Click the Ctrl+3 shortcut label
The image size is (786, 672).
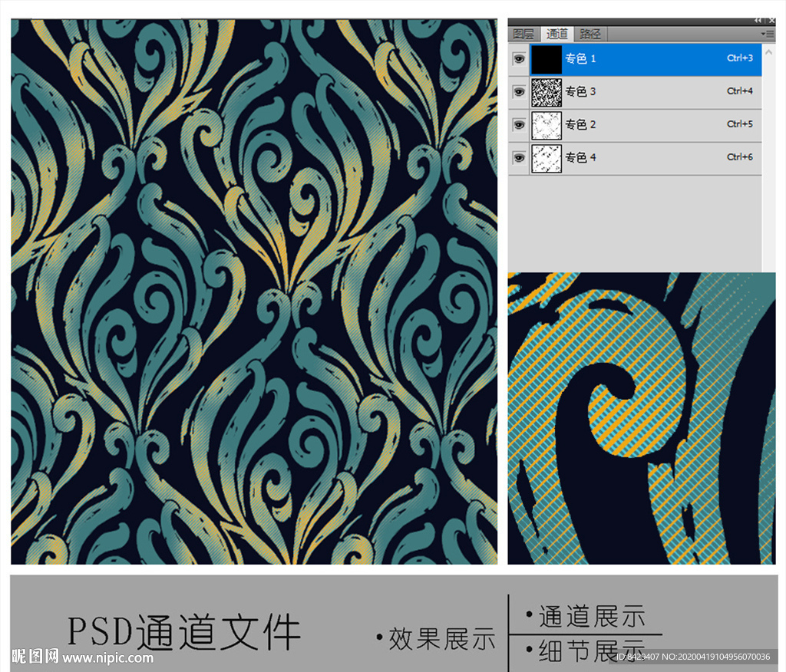740,58
